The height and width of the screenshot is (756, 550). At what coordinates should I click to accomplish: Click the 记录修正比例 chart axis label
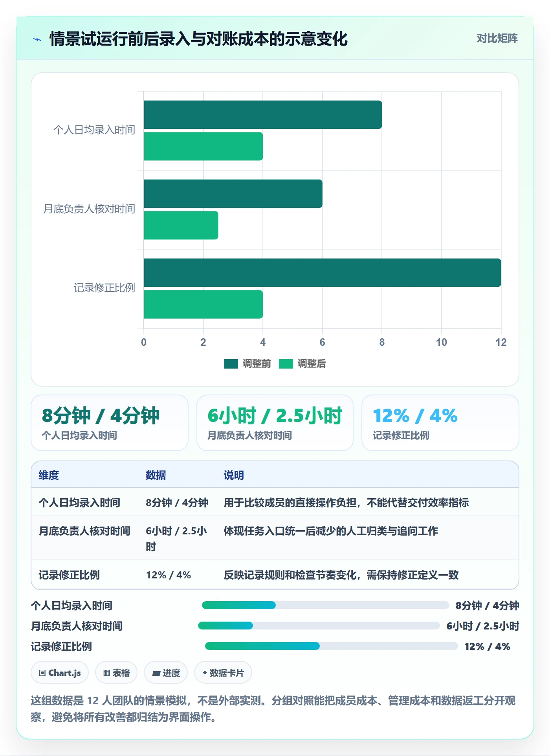[104, 288]
